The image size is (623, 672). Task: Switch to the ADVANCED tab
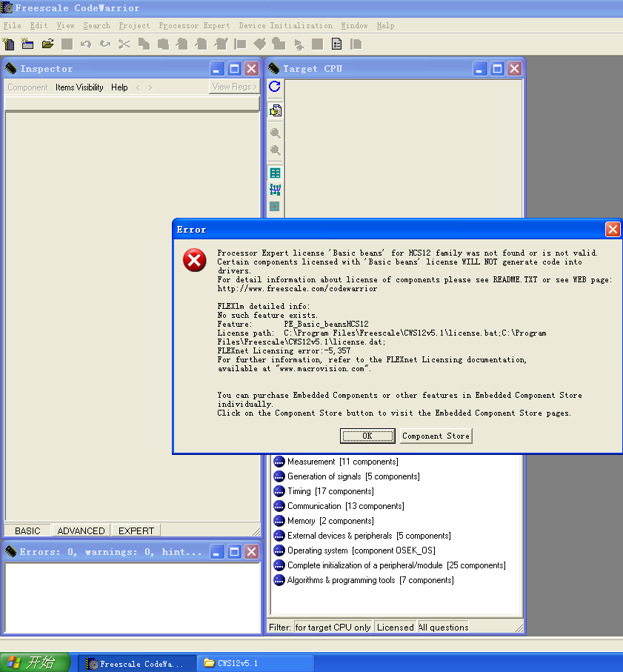click(81, 530)
